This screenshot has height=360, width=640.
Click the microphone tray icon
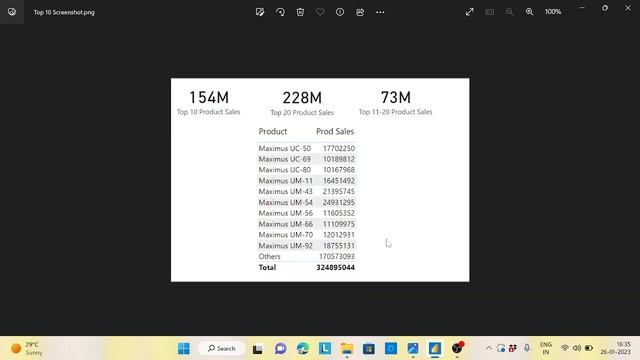pos(527,348)
